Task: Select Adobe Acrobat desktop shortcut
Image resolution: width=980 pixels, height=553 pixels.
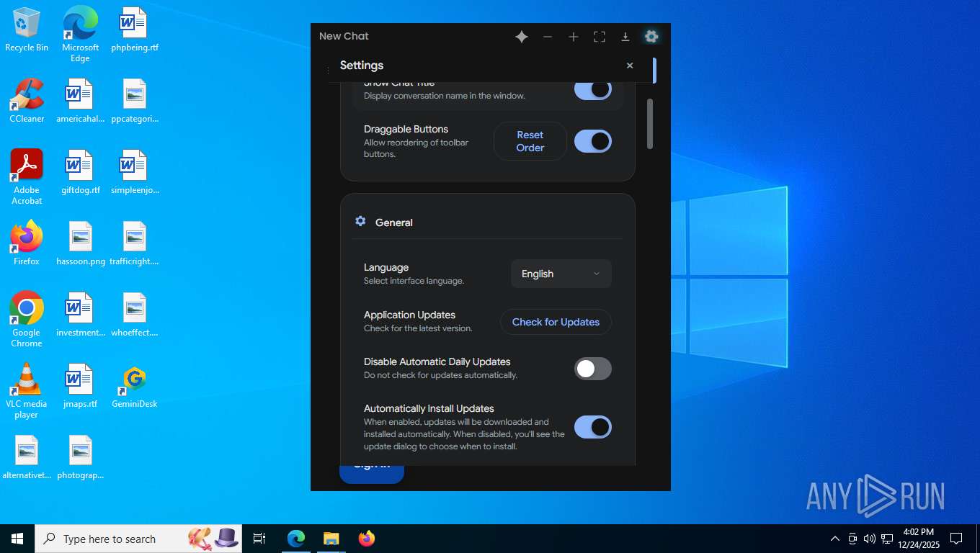Action: click(27, 177)
